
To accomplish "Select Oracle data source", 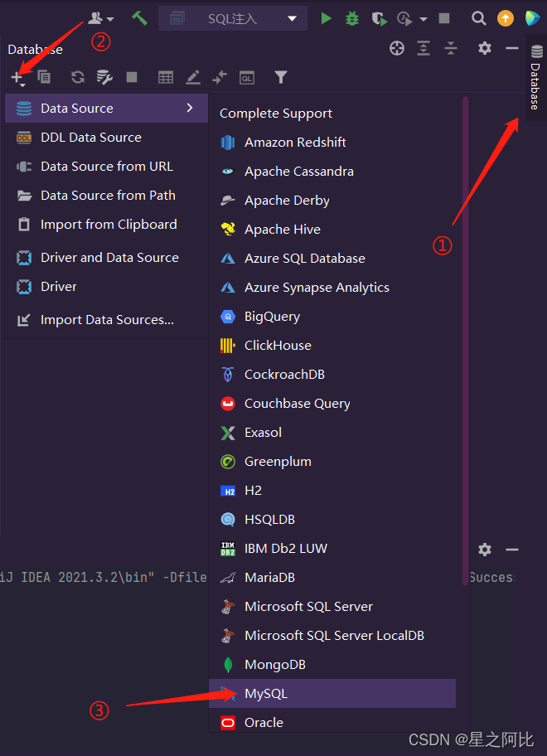I will coord(332,722).
